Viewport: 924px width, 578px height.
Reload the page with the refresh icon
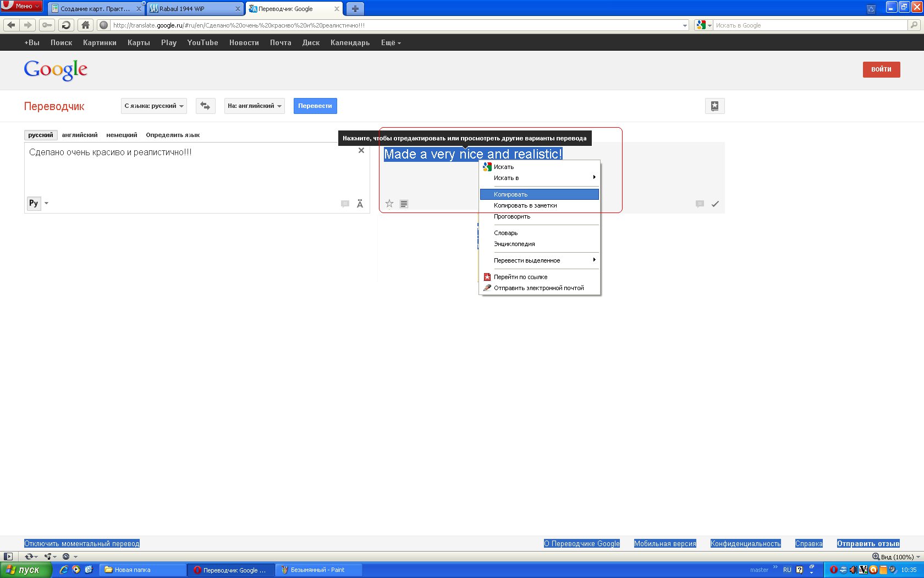click(x=66, y=25)
